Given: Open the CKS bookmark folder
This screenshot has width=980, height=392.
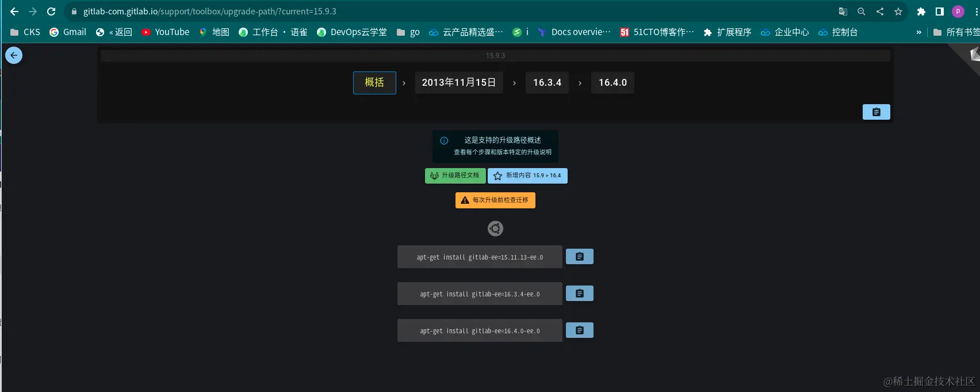Looking at the screenshot, I should pos(25,32).
